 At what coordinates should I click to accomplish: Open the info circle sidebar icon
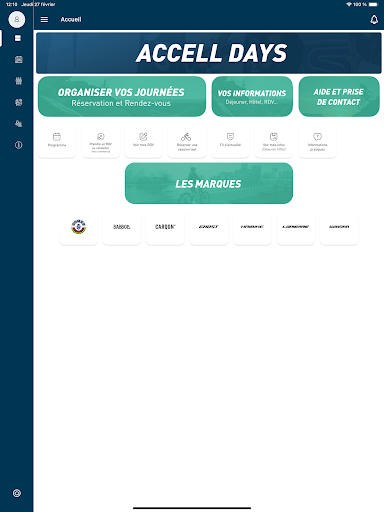(x=19, y=145)
